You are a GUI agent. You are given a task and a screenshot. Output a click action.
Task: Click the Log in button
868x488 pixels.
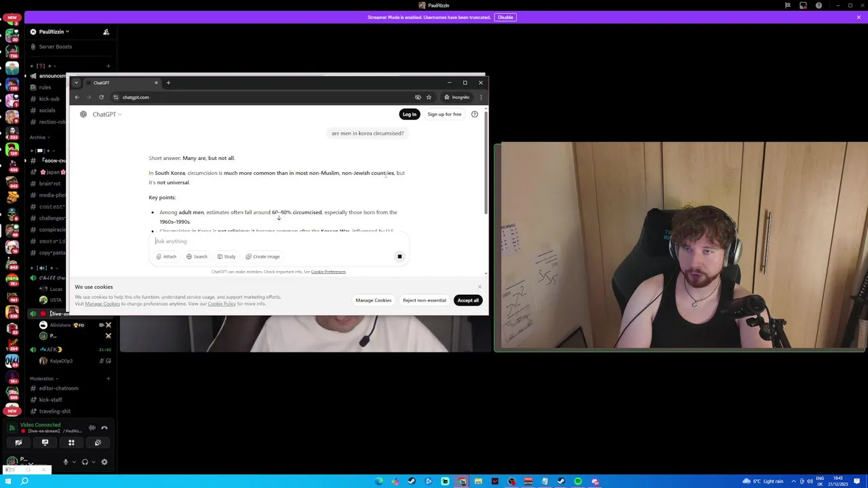pos(410,114)
